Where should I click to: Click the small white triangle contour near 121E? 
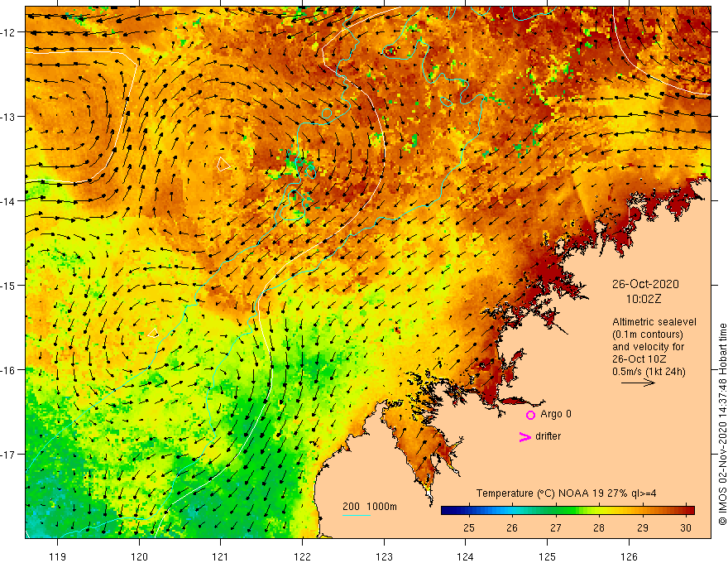[223, 164]
